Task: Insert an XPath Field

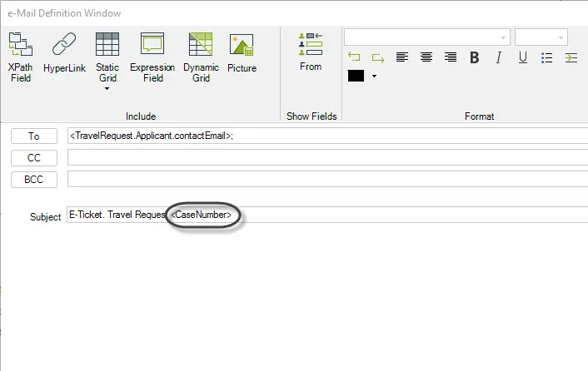Action: click(x=21, y=57)
